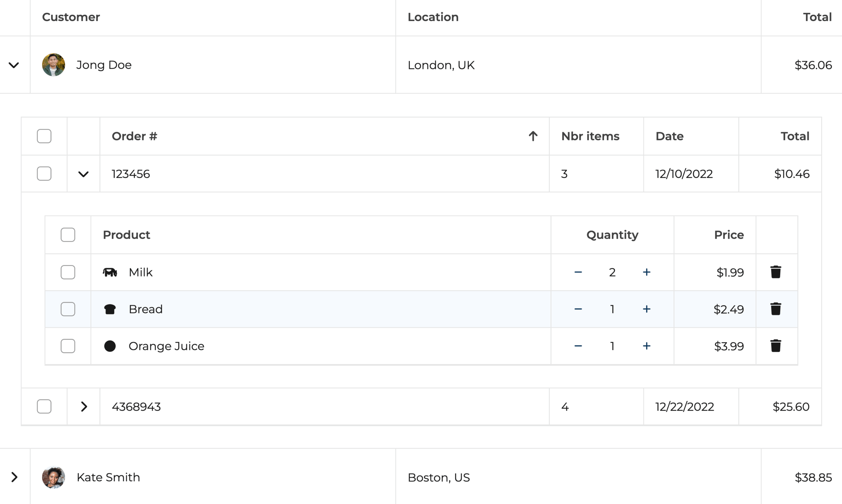Increase Orange Juice quantity

click(646, 346)
